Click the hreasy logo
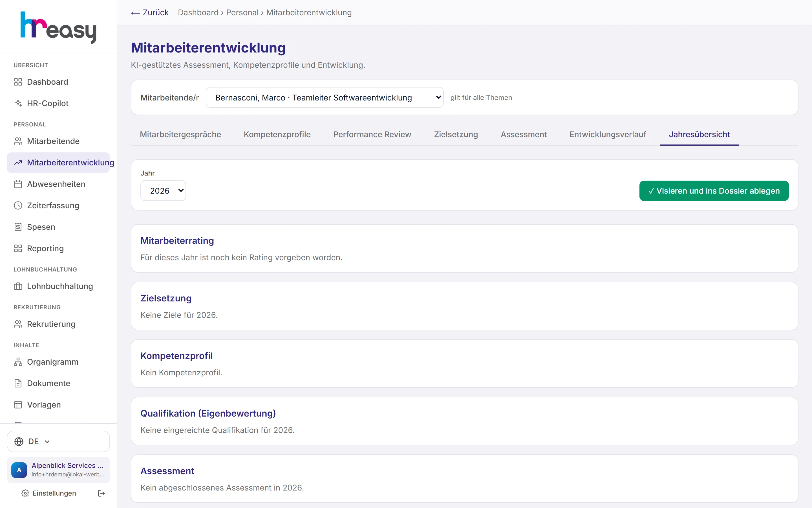 [x=58, y=28]
